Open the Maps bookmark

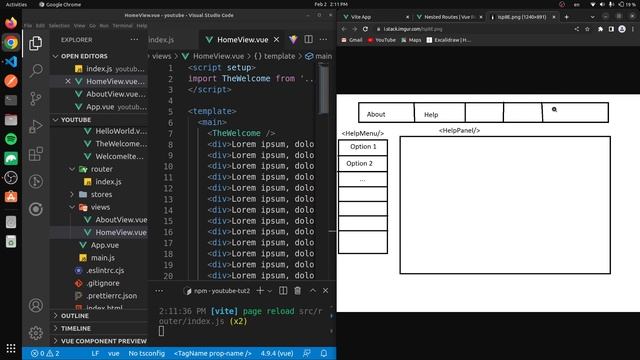point(411,40)
